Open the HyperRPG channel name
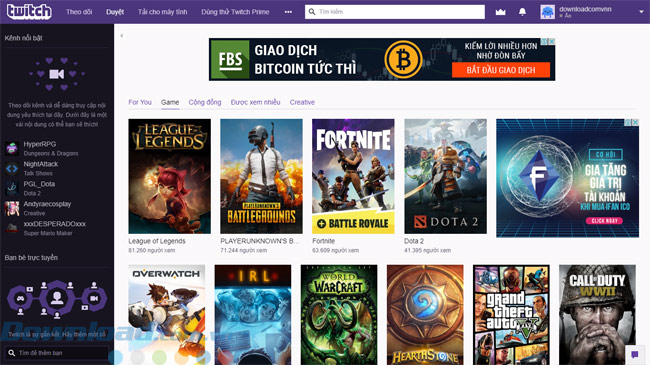650x365 pixels. pyautogui.click(x=40, y=144)
